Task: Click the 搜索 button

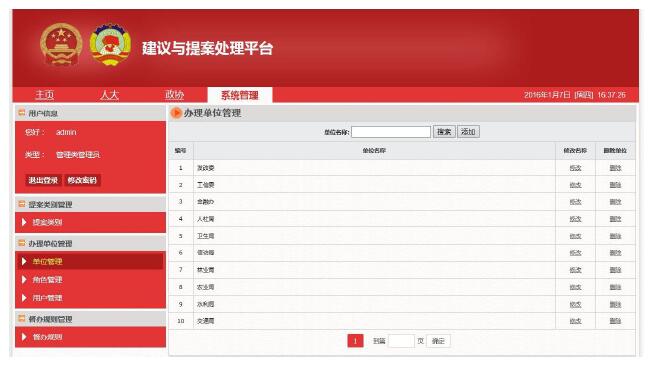Action: [444, 132]
